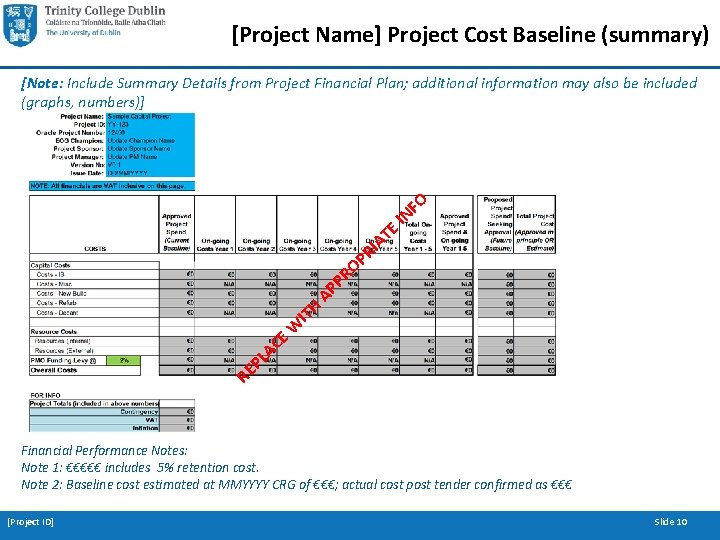This screenshot has width=720, height=540.
Task: Click 'Note 1' about 5% retention cost
Action: [x=140, y=467]
